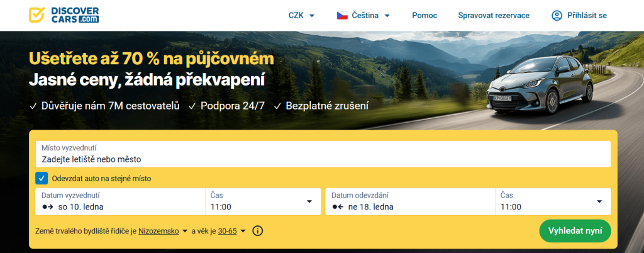
Task: Toggle the return to same location checkbox
Action: [x=42, y=178]
